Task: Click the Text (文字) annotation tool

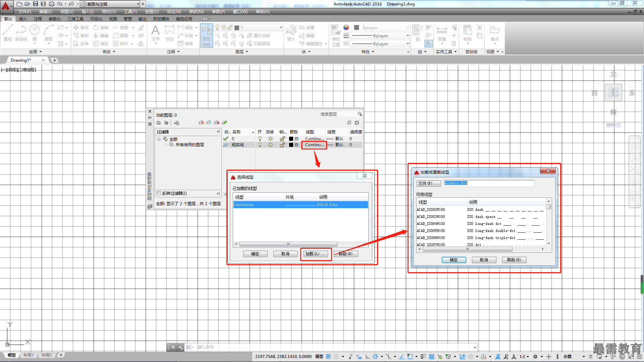Action: pyautogui.click(x=155, y=33)
